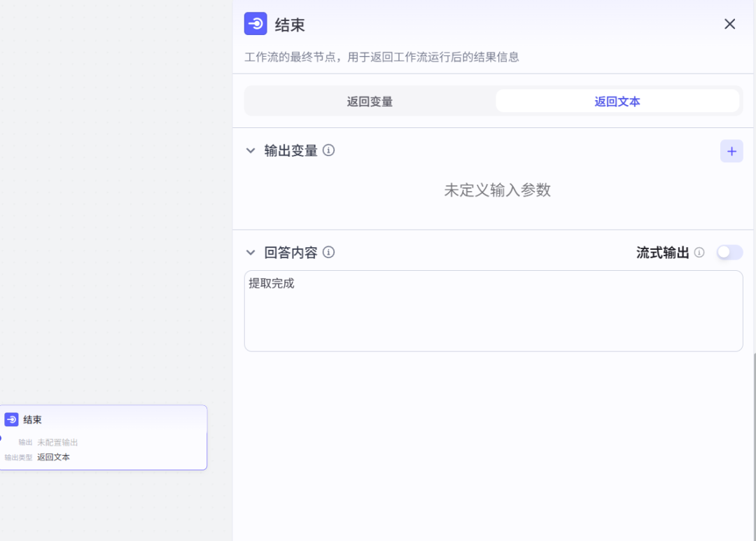Screen dimensions: 756x541
Task: Select the 返回文本 tab
Action: coord(617,101)
